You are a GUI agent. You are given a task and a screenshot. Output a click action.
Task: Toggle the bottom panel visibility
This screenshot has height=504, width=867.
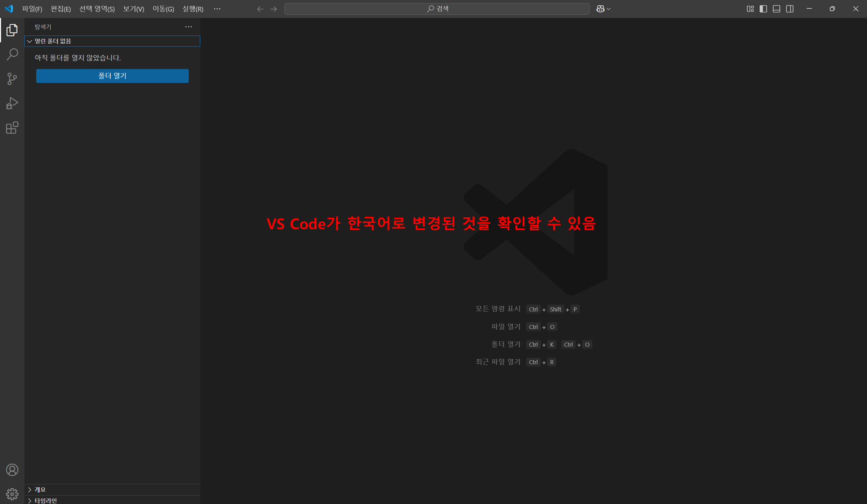(x=776, y=9)
